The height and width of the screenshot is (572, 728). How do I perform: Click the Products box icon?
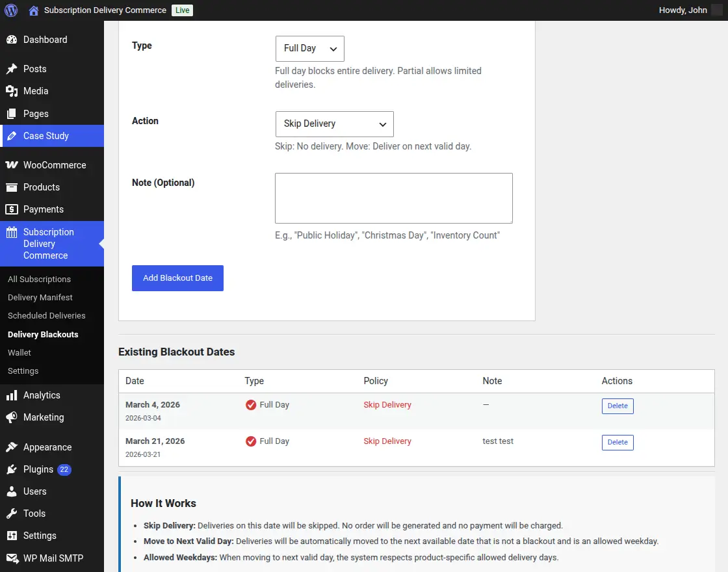click(12, 187)
